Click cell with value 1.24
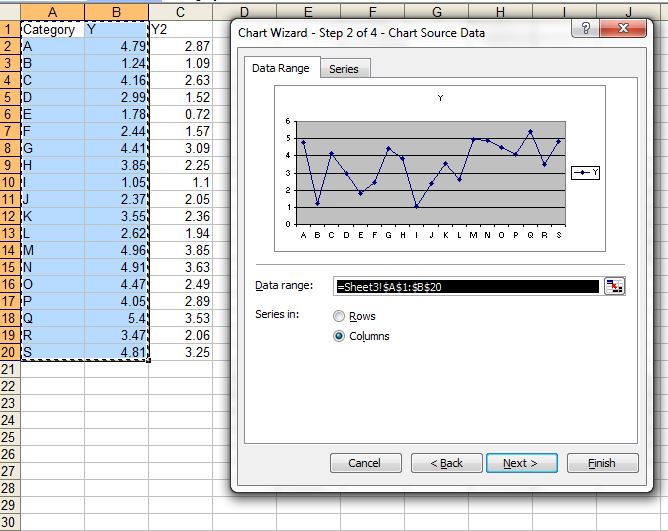This screenshot has width=668, height=531. 116,63
